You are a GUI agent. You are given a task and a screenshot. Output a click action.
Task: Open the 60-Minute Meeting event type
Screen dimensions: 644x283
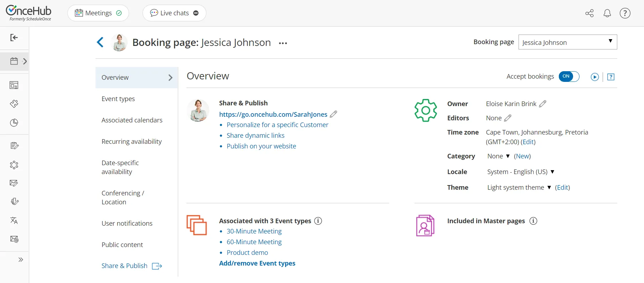click(254, 242)
